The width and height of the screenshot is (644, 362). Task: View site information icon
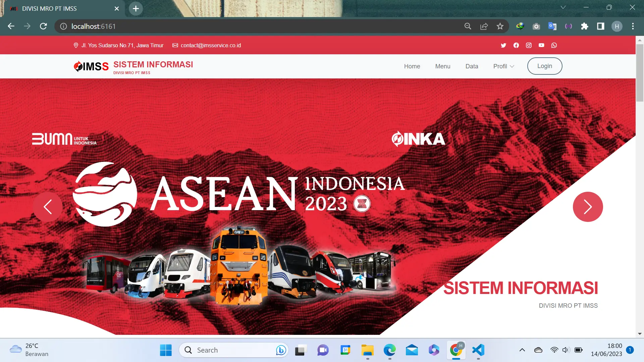coord(63,26)
